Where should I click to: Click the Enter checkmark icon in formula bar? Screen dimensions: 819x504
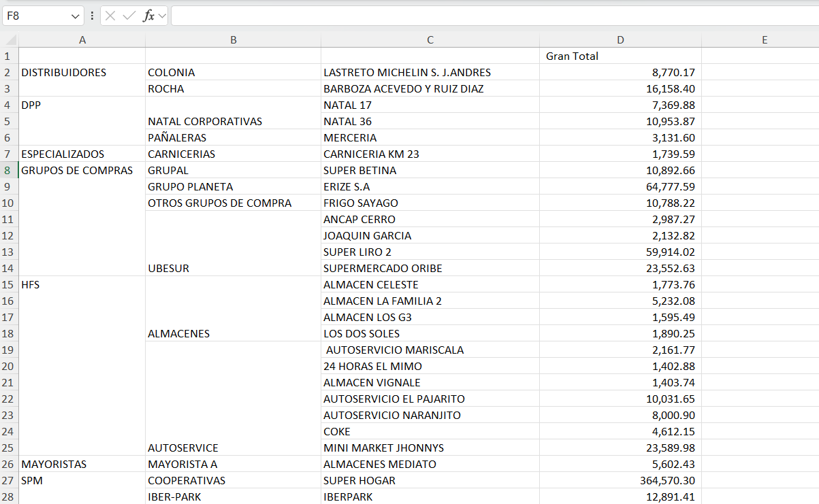(x=129, y=16)
